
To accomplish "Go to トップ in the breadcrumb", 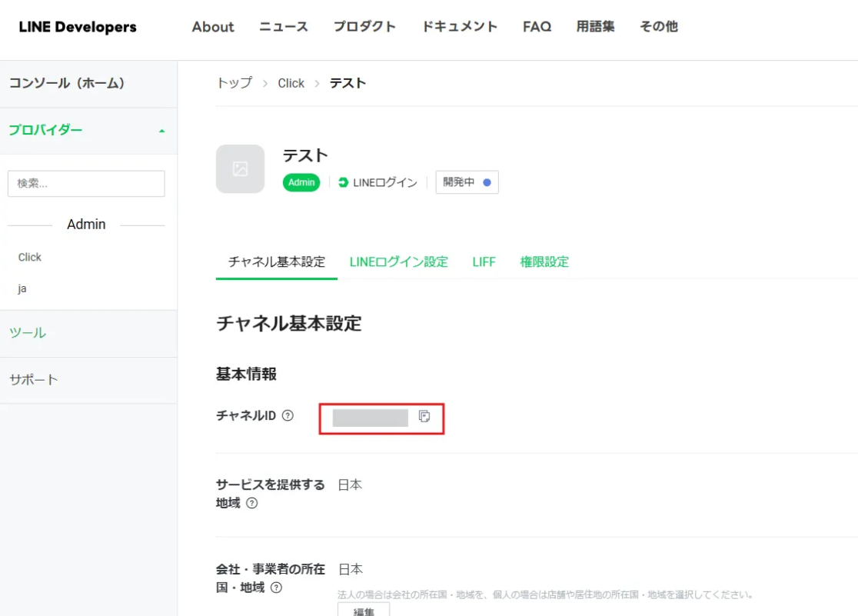I will 234,83.
